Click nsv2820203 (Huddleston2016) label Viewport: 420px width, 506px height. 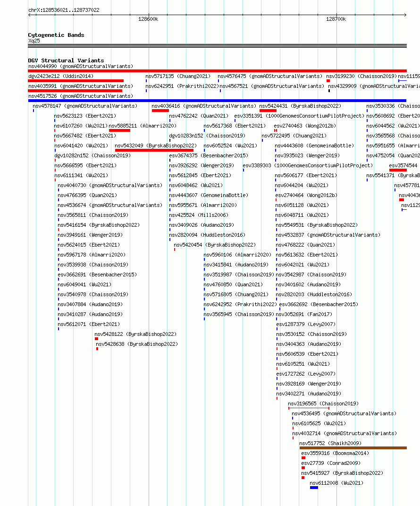[x=314, y=295]
